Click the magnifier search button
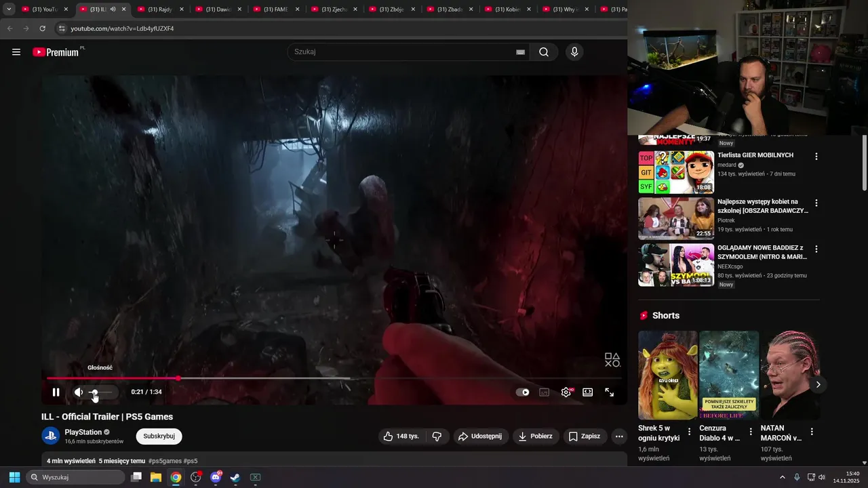The height and width of the screenshot is (488, 868). (x=544, y=52)
